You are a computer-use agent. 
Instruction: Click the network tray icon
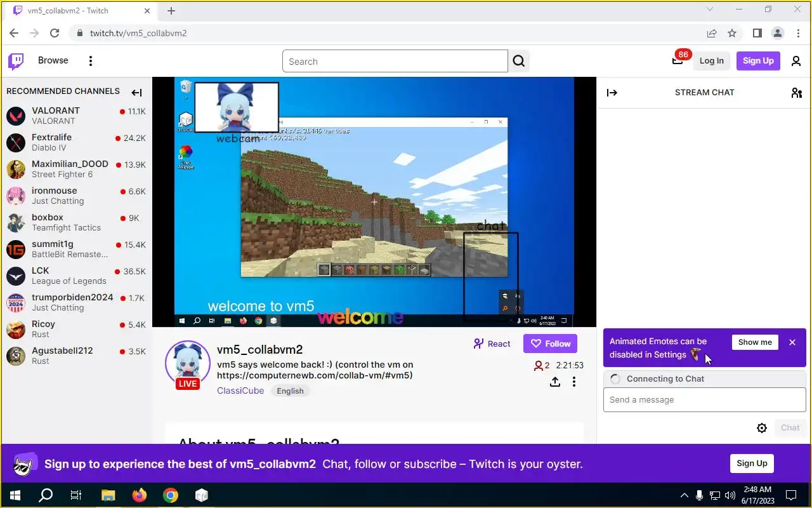pos(715,495)
